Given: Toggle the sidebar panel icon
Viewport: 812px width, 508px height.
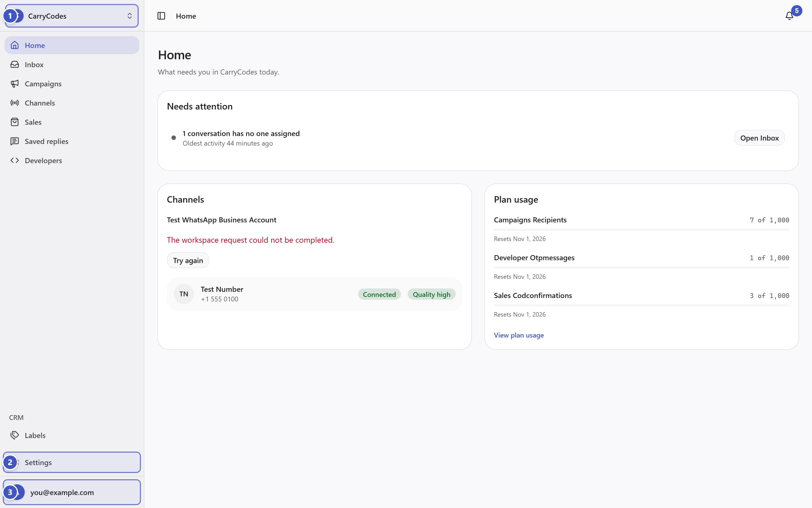Looking at the screenshot, I should pyautogui.click(x=161, y=16).
